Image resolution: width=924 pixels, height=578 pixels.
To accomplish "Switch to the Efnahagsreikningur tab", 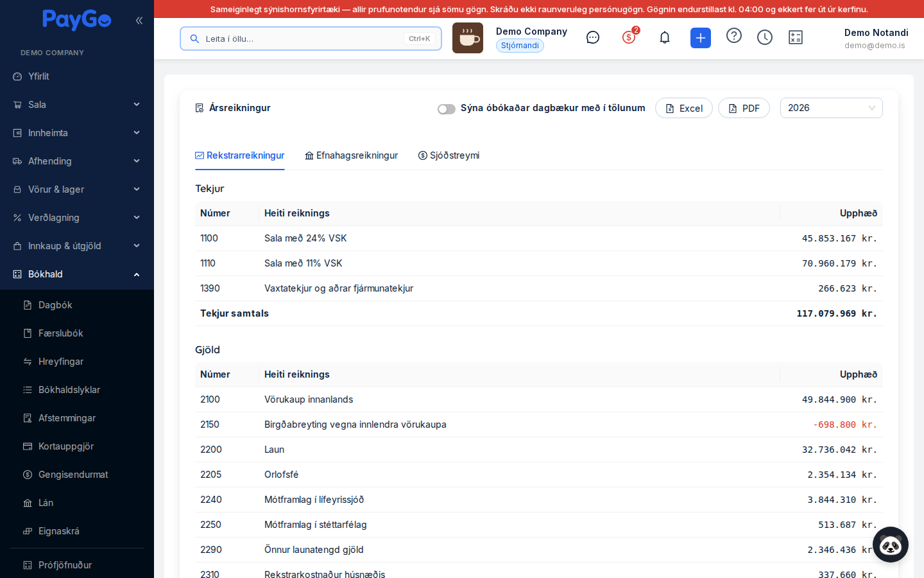I will (351, 155).
